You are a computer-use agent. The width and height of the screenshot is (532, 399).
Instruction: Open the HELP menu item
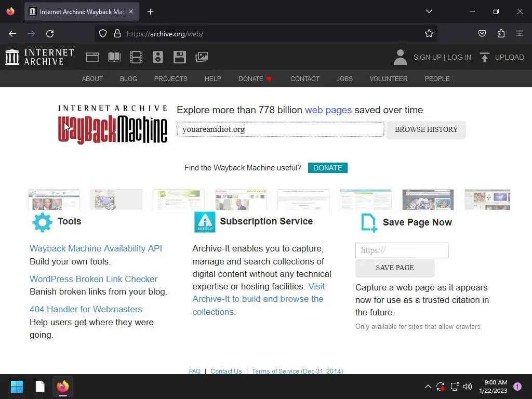pyautogui.click(x=212, y=79)
